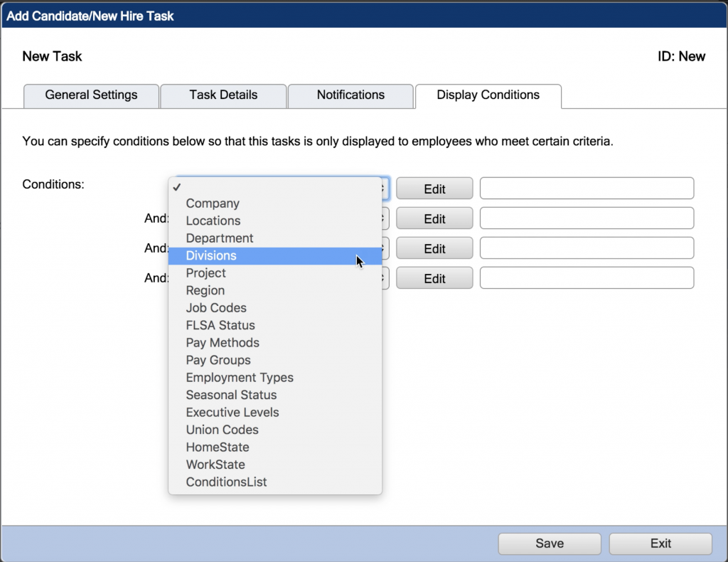Click Edit next to the first condition row
Screen dimensions: 728x562
[x=434, y=188]
